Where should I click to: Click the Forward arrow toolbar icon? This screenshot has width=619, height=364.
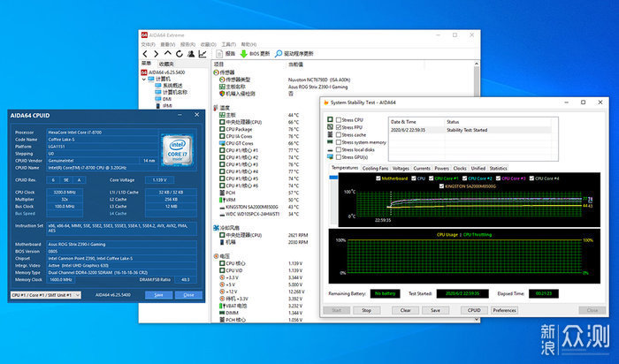click(x=157, y=54)
